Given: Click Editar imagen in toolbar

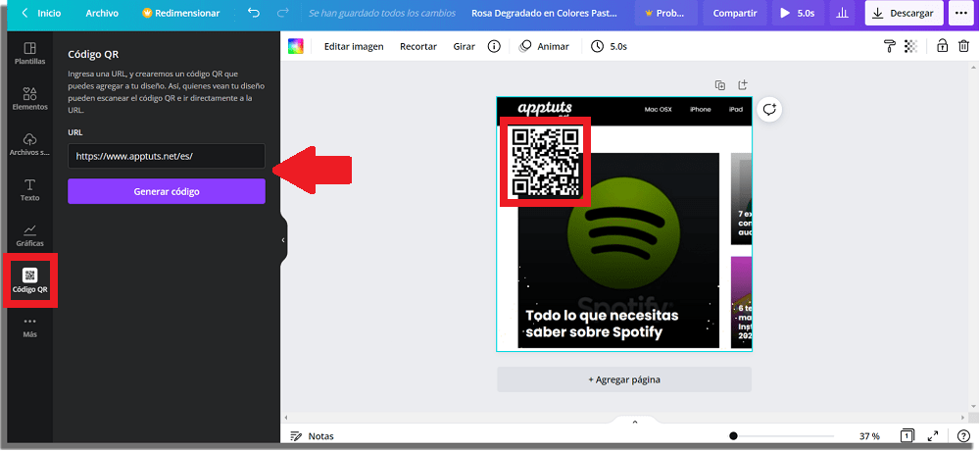Looking at the screenshot, I should click(x=354, y=46).
